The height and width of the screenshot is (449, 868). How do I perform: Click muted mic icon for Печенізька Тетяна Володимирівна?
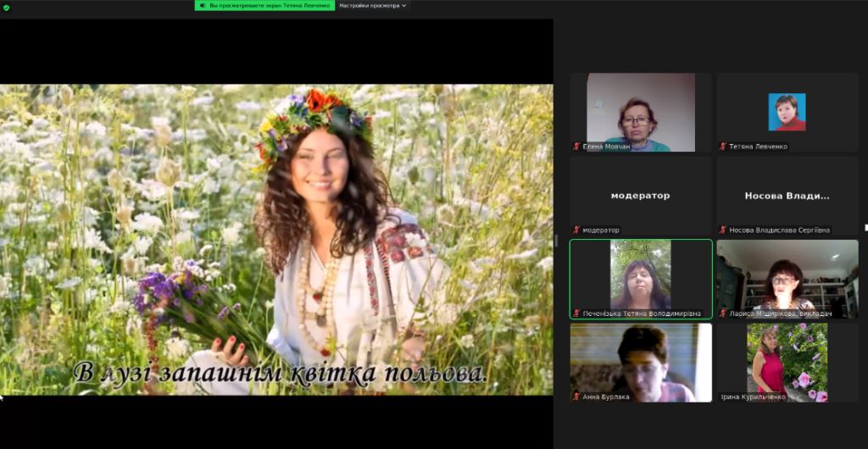tap(576, 313)
